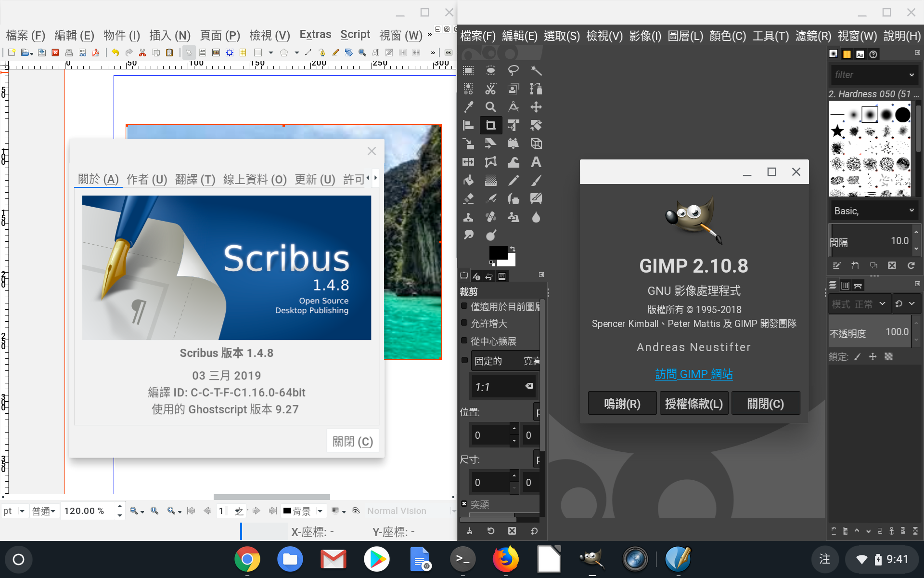Select the GIMP Text tool
The image size is (924, 578).
(x=536, y=162)
